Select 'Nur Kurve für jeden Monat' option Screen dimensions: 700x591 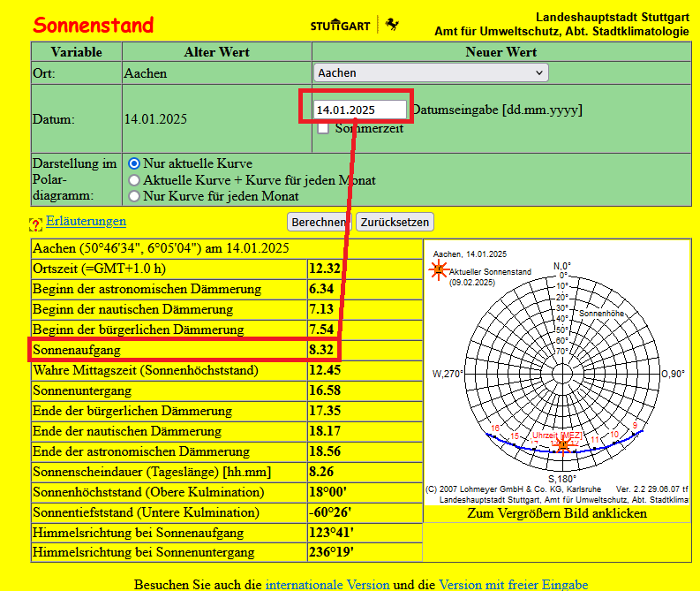(134, 196)
